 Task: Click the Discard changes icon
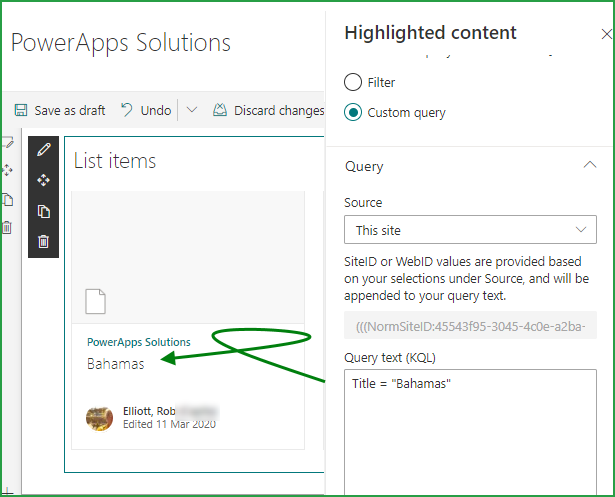click(220, 110)
